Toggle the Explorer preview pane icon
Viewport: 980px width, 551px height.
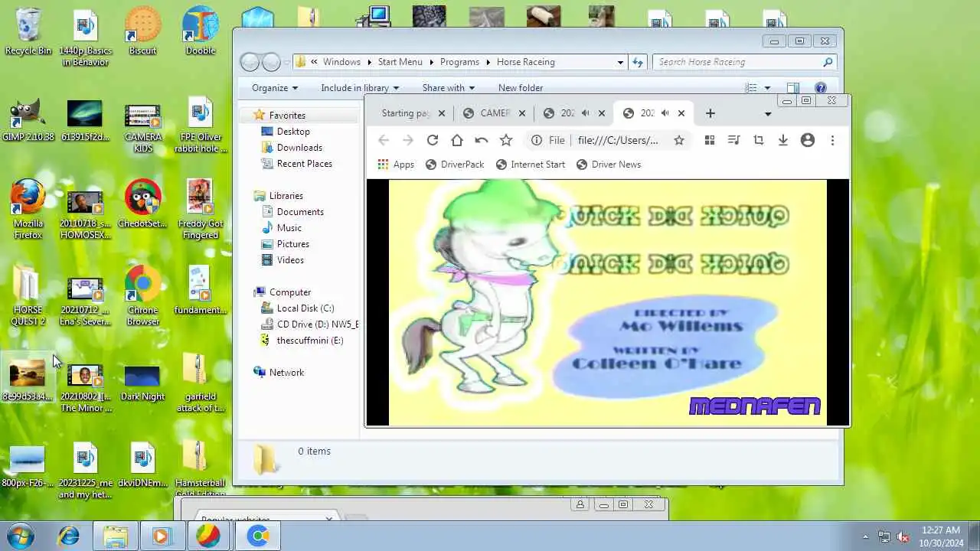(x=793, y=88)
